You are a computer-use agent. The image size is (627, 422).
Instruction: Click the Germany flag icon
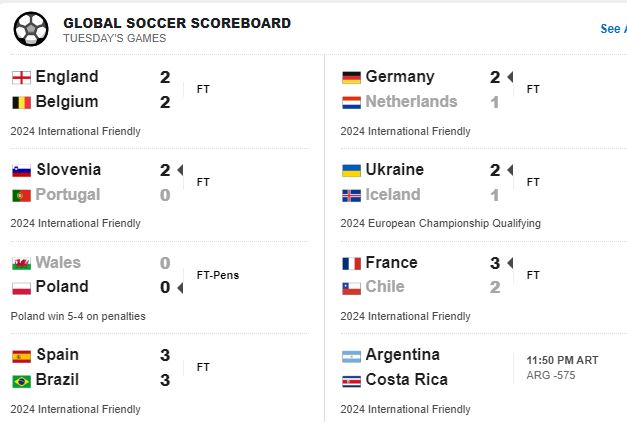click(351, 77)
